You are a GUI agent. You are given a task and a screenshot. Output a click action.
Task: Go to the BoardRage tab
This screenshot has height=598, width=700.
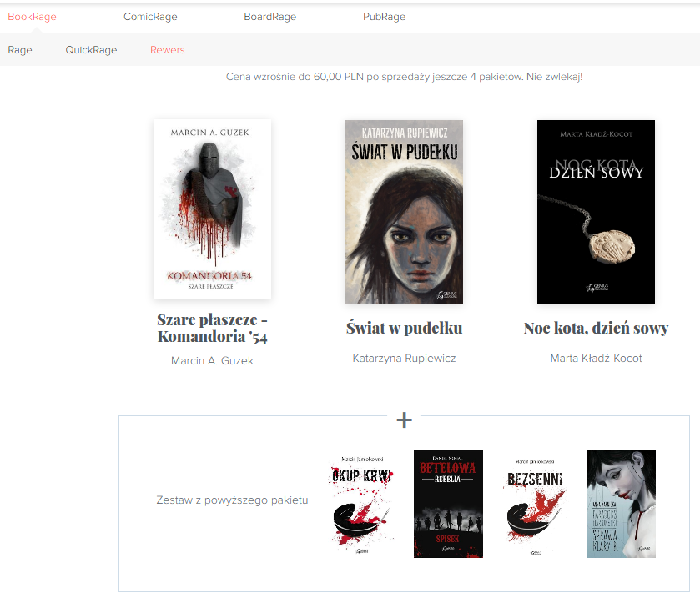(269, 17)
